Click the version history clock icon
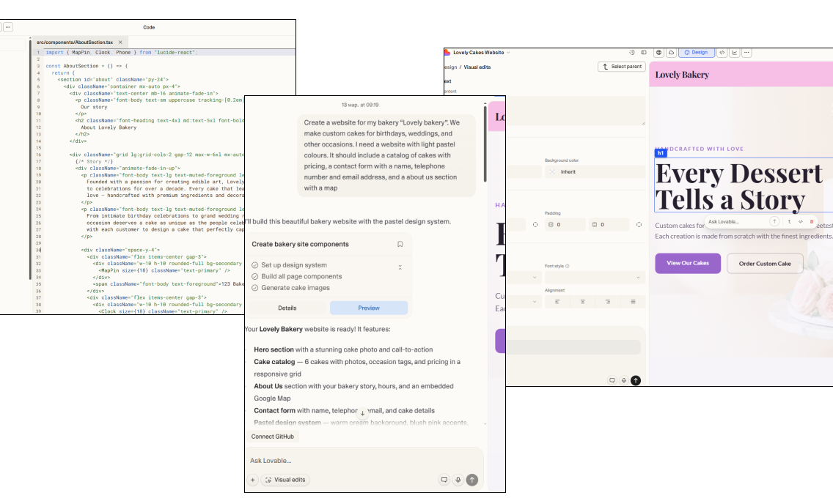Image resolution: width=833 pixels, height=504 pixels. (632, 53)
